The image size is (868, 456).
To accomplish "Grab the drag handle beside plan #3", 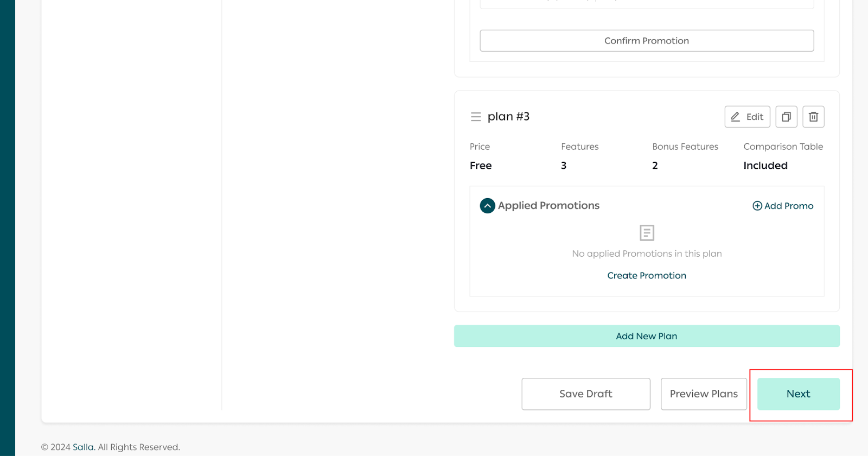I will point(476,117).
